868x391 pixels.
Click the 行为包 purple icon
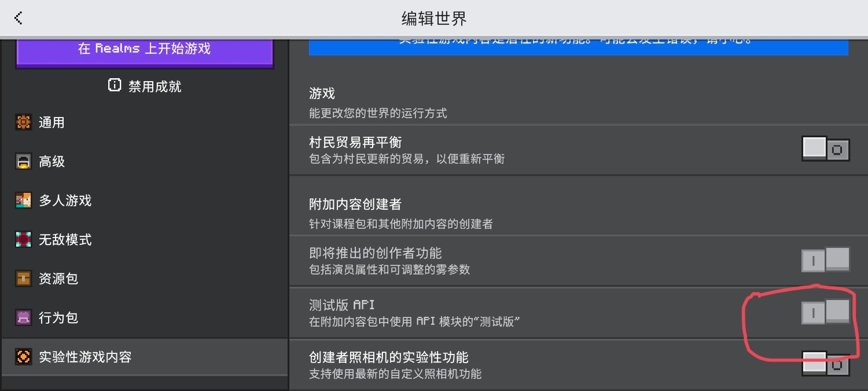23,317
